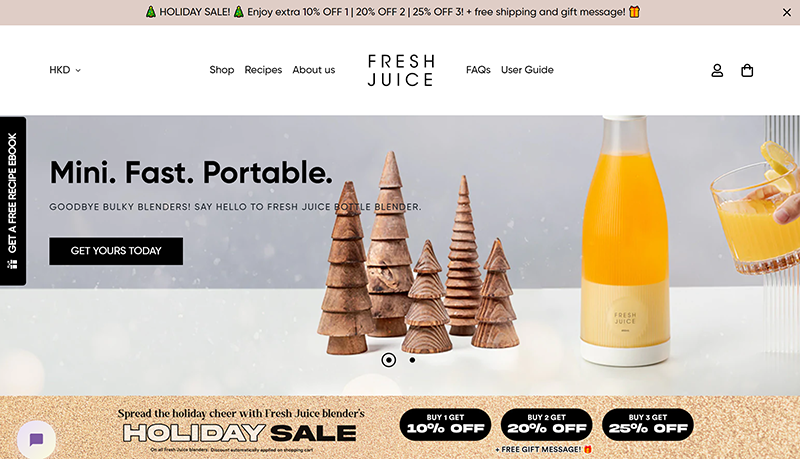
Task: Open the Shop menu
Action: (221, 70)
